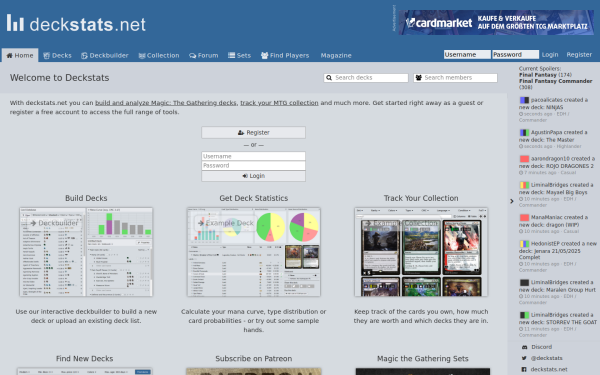Click the top bar Login link
600x375 pixels.
tap(550, 55)
